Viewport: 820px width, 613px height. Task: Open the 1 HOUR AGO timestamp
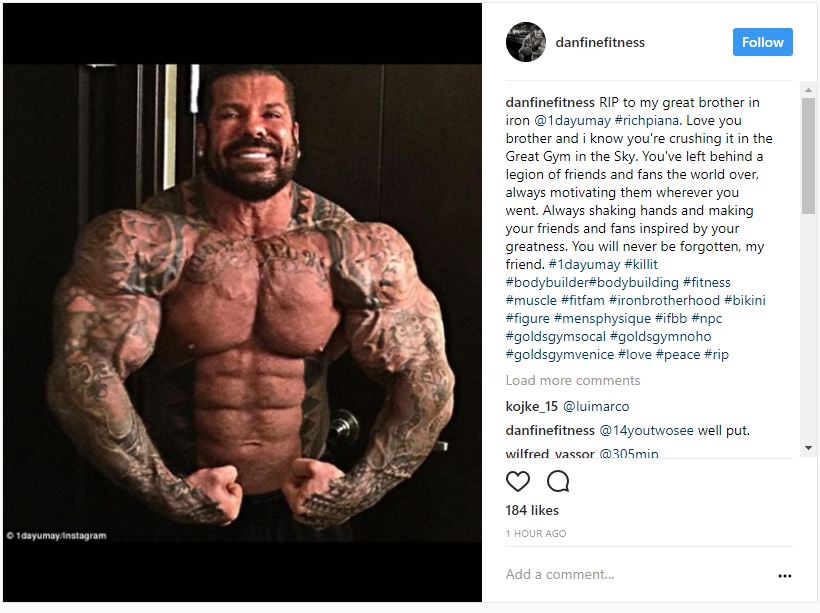click(536, 533)
